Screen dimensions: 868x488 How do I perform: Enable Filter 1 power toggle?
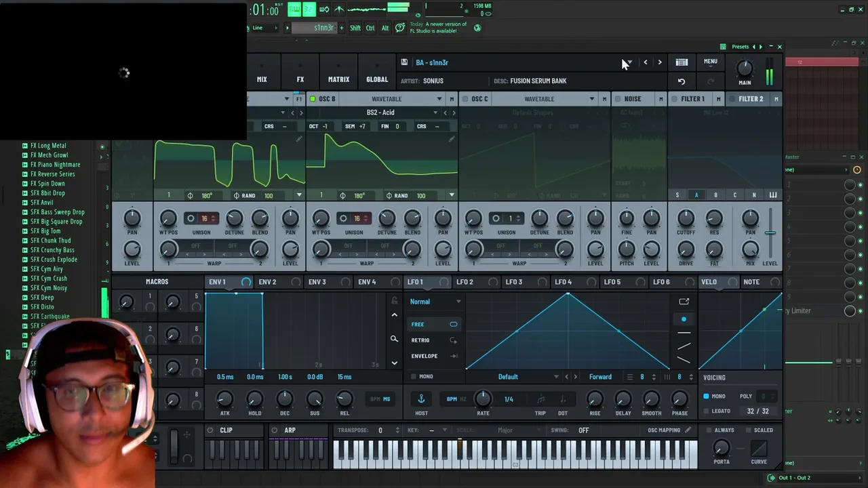point(674,99)
